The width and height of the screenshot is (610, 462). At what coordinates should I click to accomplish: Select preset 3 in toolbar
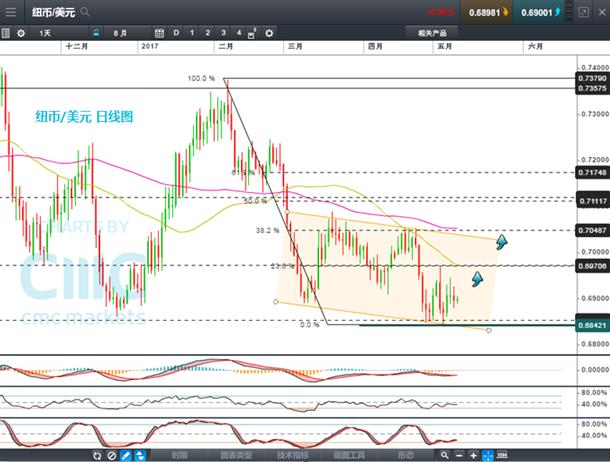click(223, 33)
